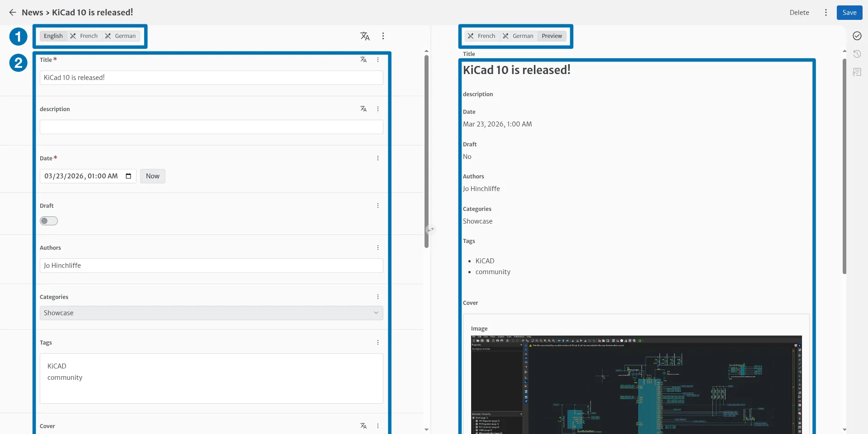
Task: Open the three-dot menu for the Draft field
Action: (x=378, y=205)
